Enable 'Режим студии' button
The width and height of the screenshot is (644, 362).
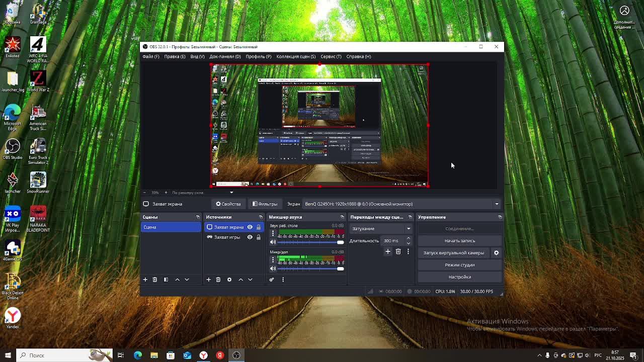coord(459,265)
